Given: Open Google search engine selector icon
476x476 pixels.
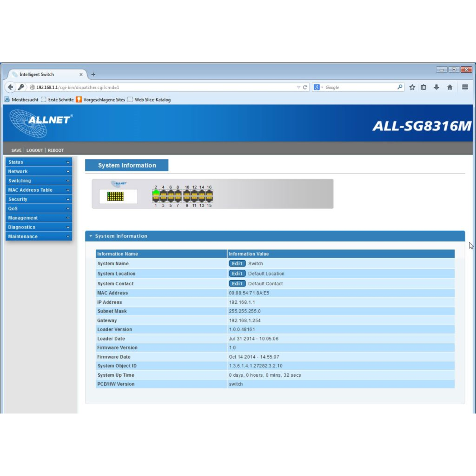Looking at the screenshot, I should [x=318, y=87].
